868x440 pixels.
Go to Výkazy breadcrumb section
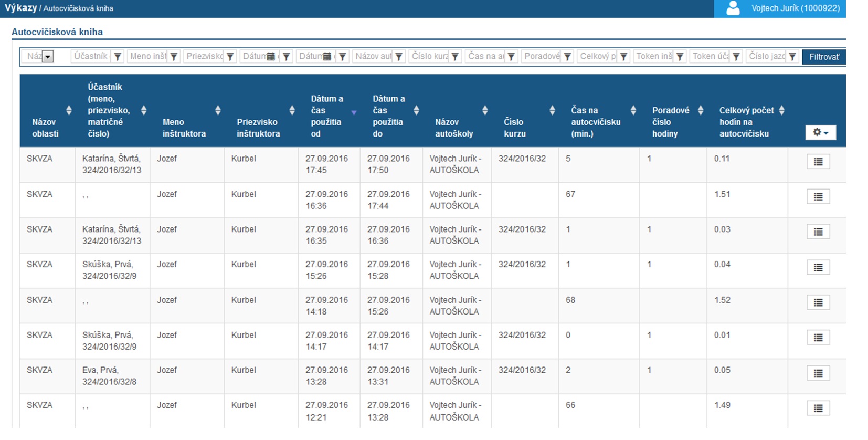pyautogui.click(x=20, y=8)
